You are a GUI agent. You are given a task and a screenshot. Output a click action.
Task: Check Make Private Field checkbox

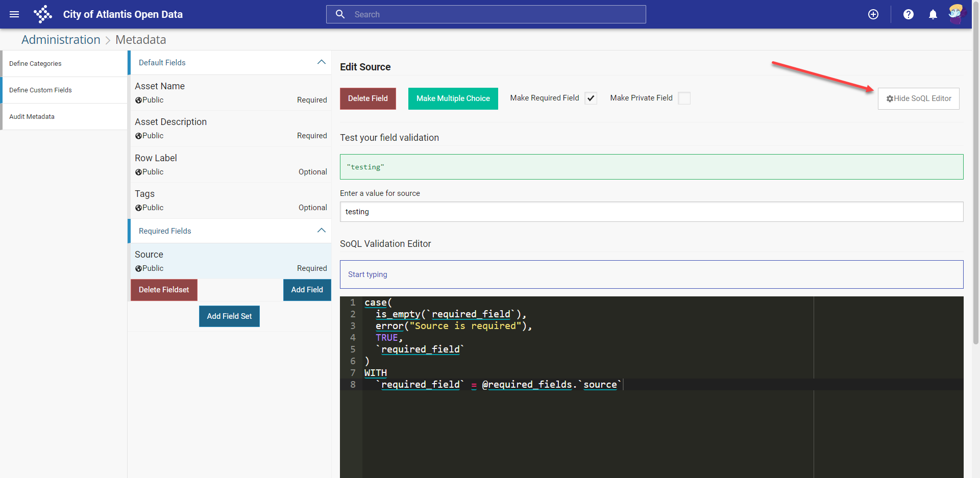click(x=684, y=98)
